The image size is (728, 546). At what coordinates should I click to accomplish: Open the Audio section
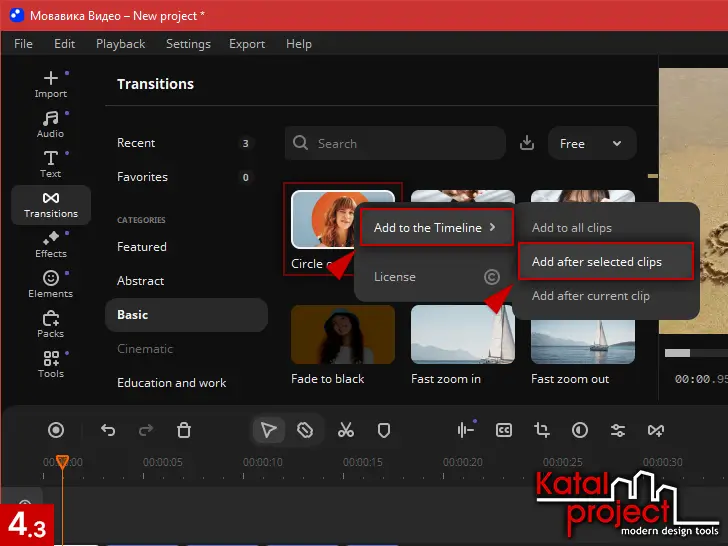click(x=50, y=124)
